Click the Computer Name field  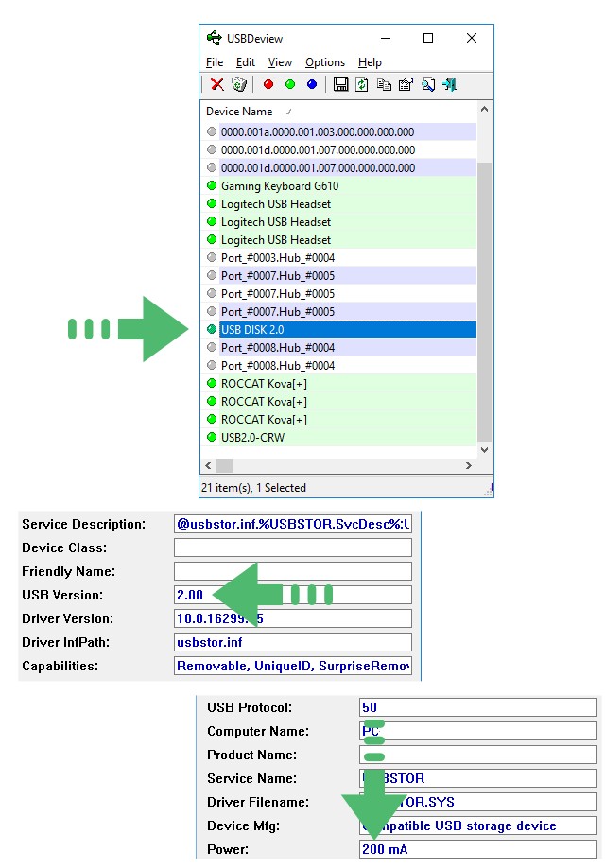pyautogui.click(x=478, y=731)
